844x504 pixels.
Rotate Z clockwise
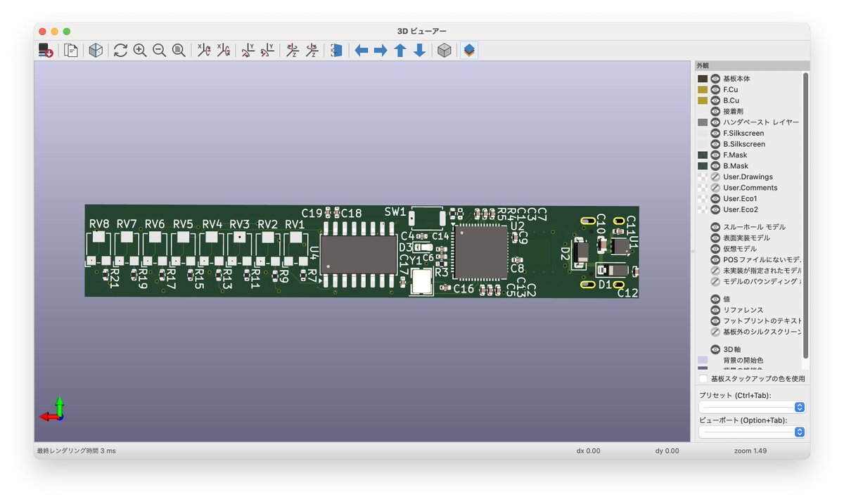click(x=293, y=50)
